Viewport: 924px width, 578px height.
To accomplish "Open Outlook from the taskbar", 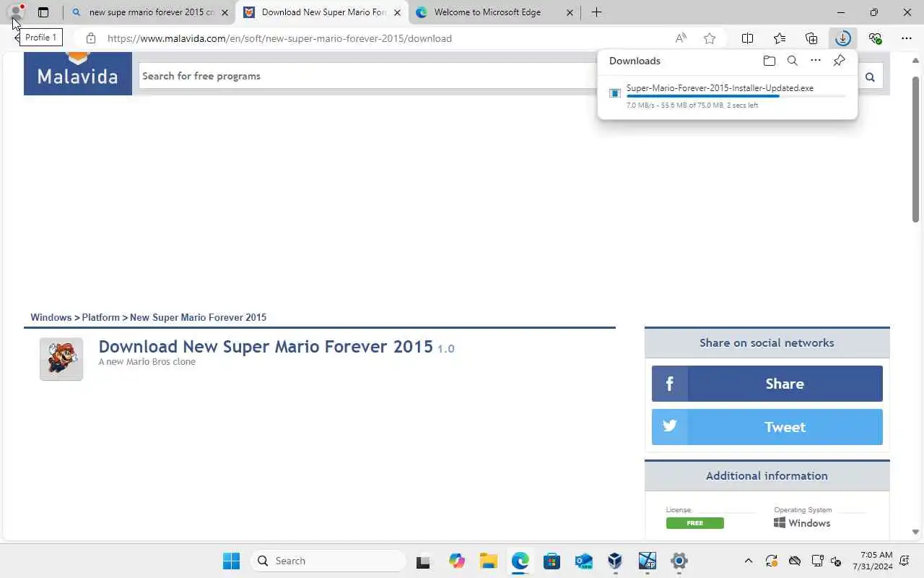I will (584, 561).
